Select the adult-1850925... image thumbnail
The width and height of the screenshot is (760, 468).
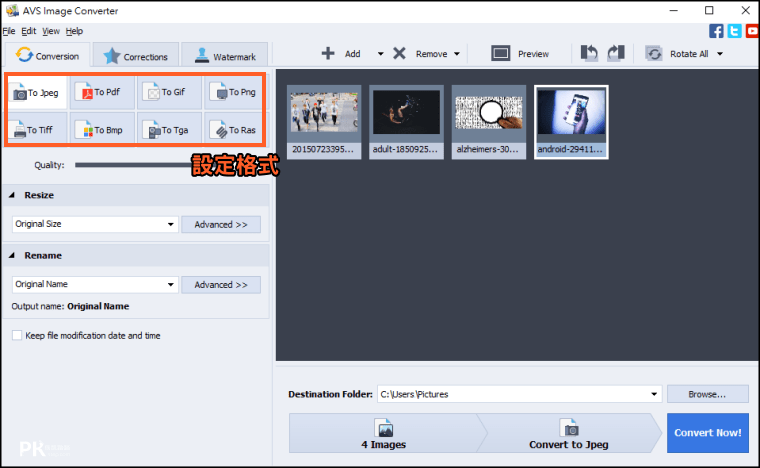[406, 122]
